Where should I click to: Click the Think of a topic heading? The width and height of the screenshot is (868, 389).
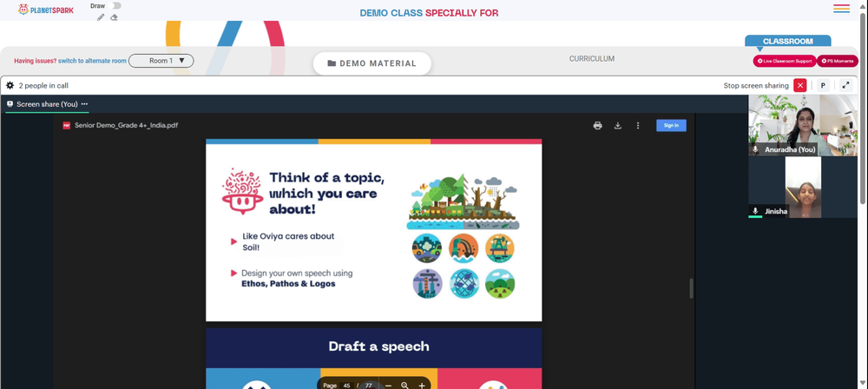tap(326, 194)
